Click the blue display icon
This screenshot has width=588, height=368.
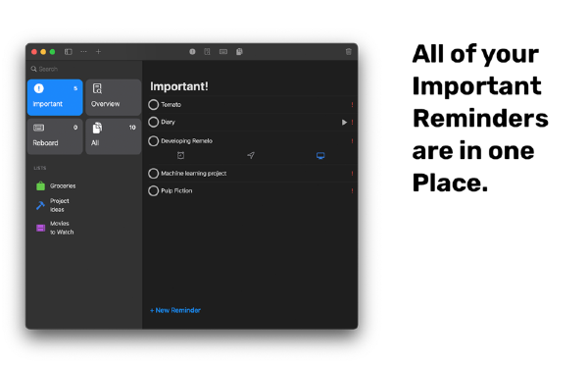[320, 155]
